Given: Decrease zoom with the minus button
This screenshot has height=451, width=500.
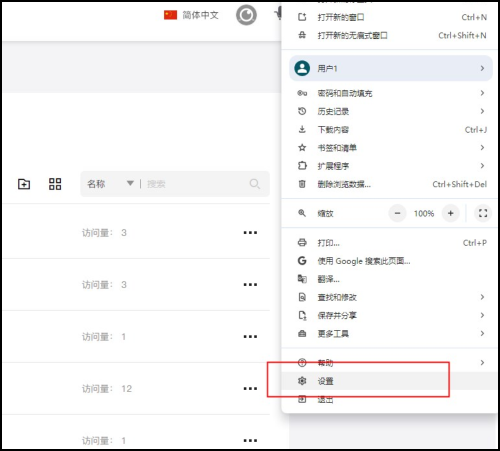Looking at the screenshot, I should pyautogui.click(x=397, y=213).
